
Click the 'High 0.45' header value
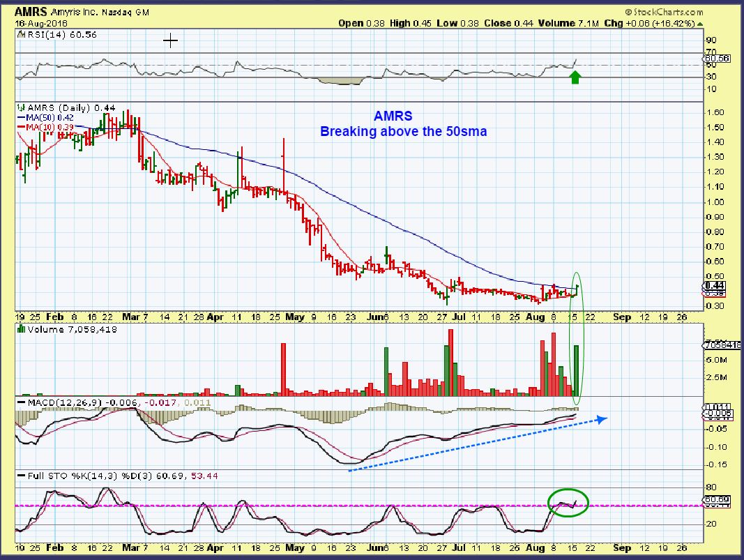[x=411, y=23]
